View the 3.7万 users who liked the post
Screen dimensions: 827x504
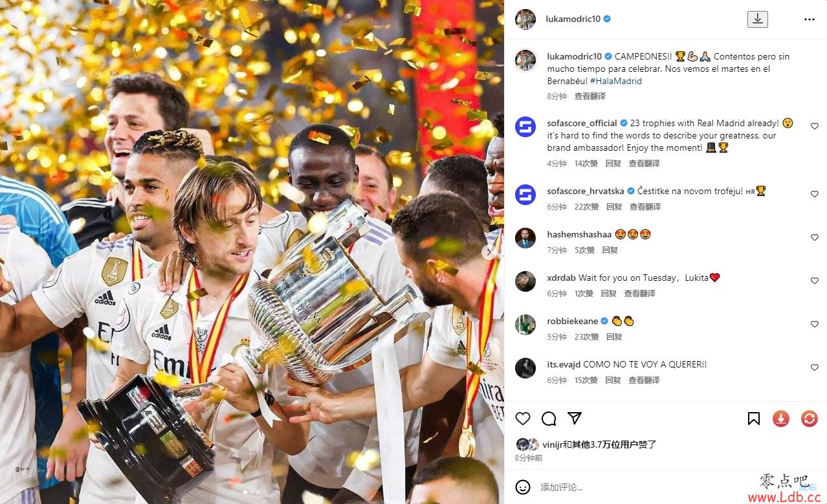(600, 444)
